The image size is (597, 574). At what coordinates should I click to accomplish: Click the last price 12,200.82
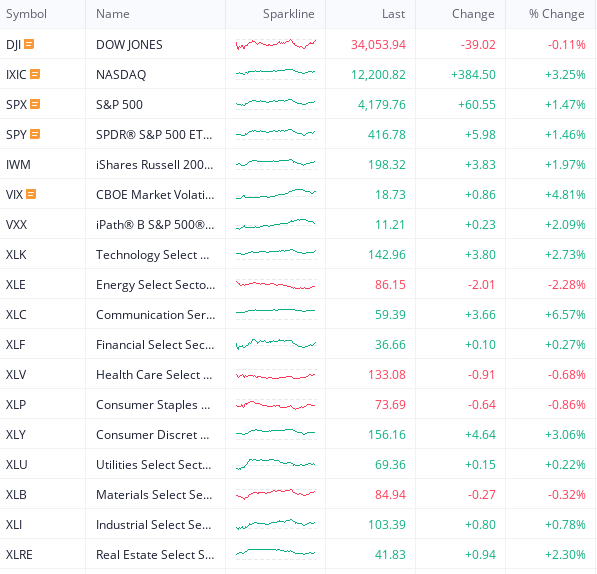[378, 75]
